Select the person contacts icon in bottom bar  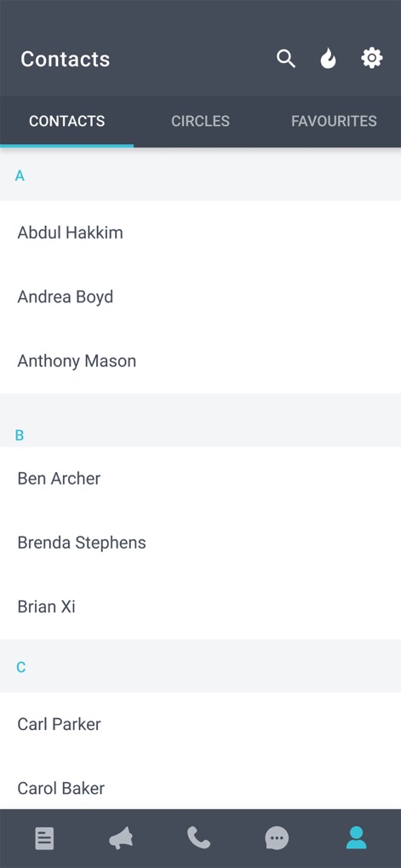(x=356, y=837)
